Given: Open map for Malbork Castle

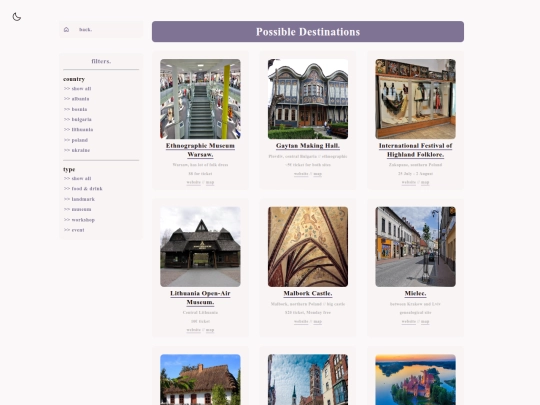Looking at the screenshot, I should click(318, 321).
